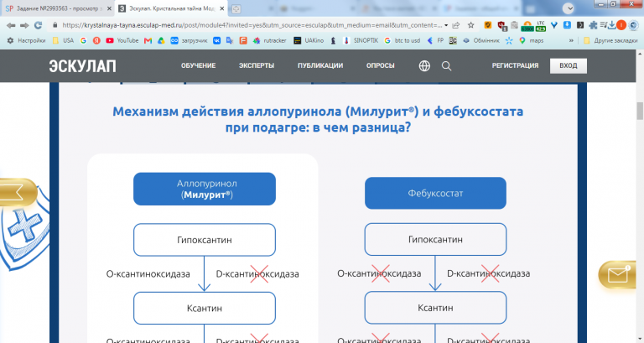This screenshot has height=343, width=644.
Task: Open the Gmail bookmark icon
Action: tap(148, 40)
